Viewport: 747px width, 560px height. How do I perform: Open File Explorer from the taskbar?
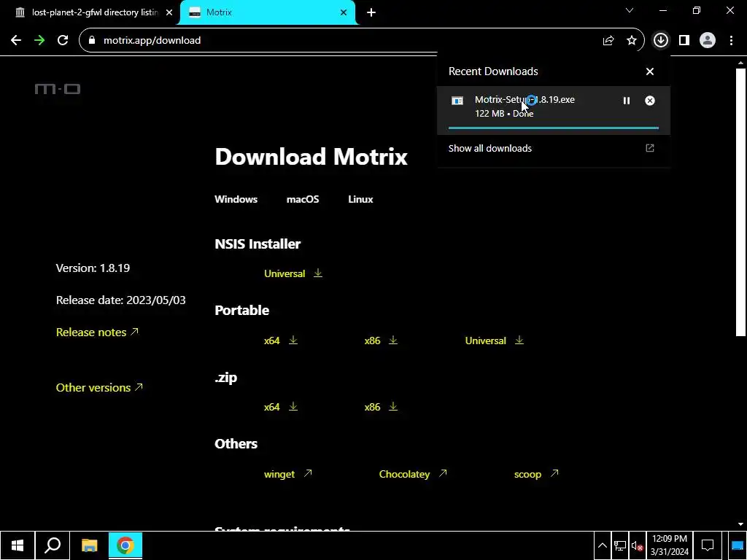[89, 545]
